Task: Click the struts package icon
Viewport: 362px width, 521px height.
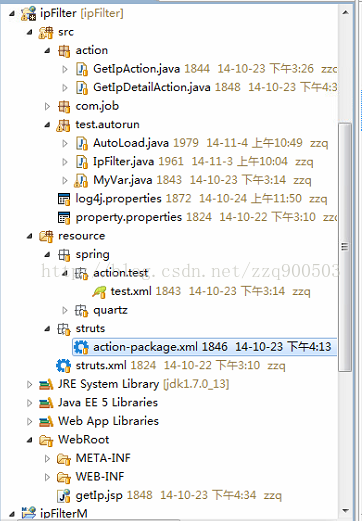Action: [x=64, y=329]
